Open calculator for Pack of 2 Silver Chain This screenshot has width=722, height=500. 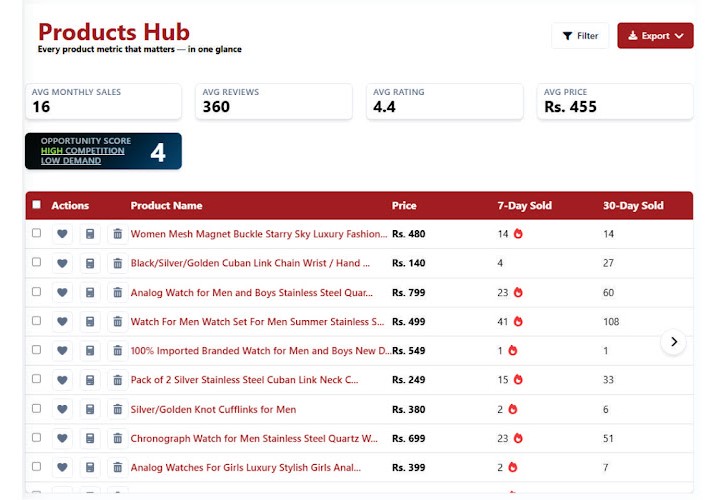coord(90,380)
